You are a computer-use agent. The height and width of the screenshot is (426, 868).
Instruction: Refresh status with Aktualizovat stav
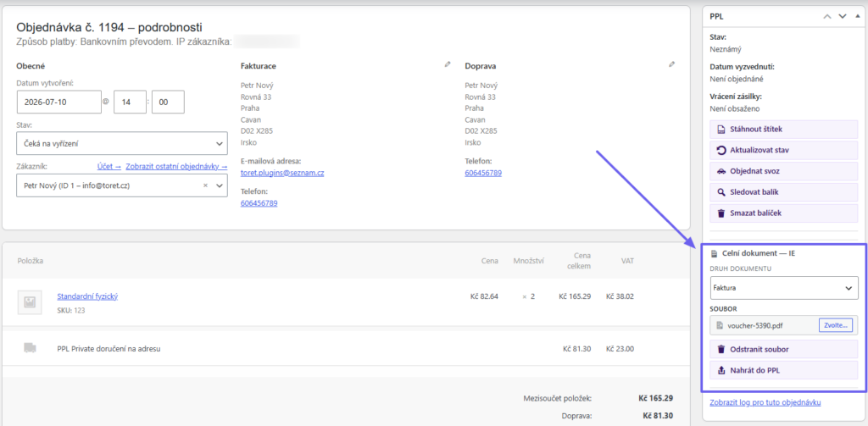(x=783, y=150)
